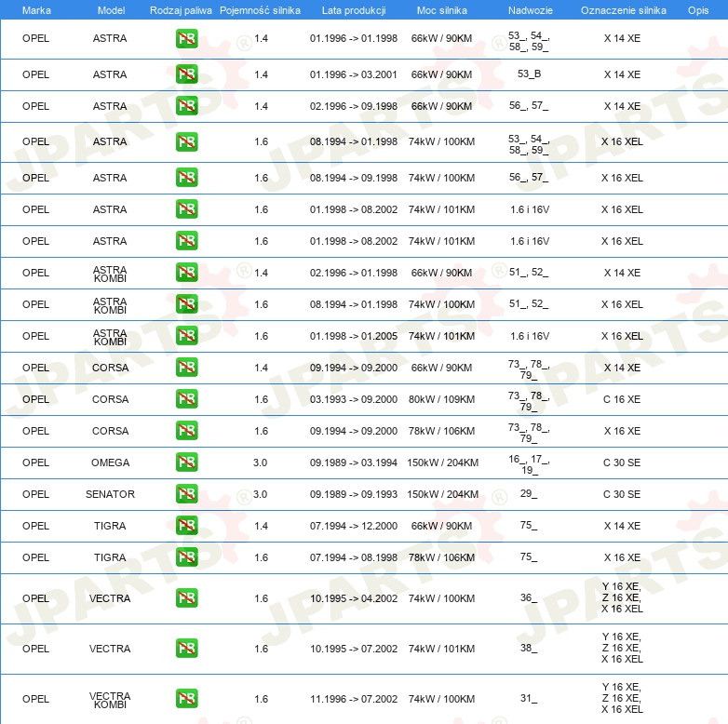This screenshot has height=724, width=728.
Task: Click production dates 01.1998 -> 01.2005
Action: 354,336
